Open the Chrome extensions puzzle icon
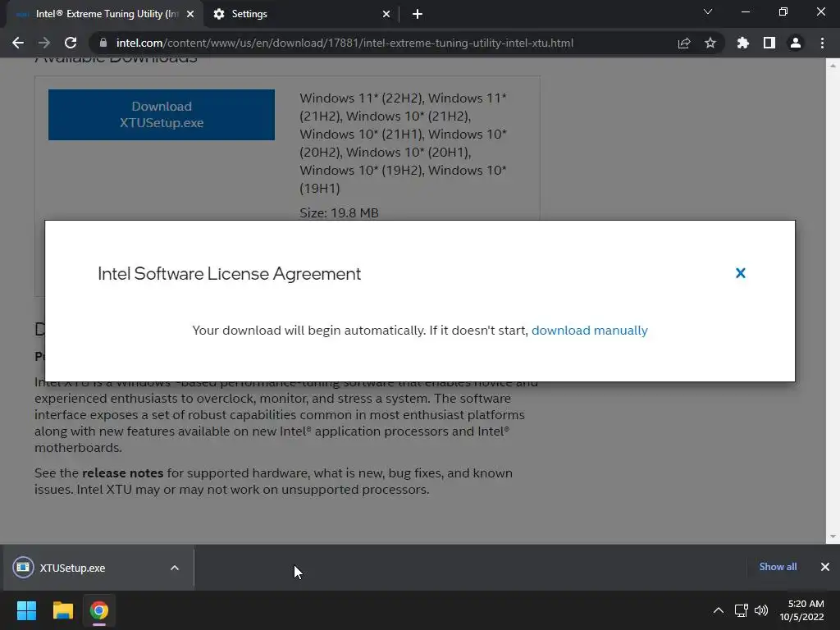The width and height of the screenshot is (840, 630). coord(743,43)
